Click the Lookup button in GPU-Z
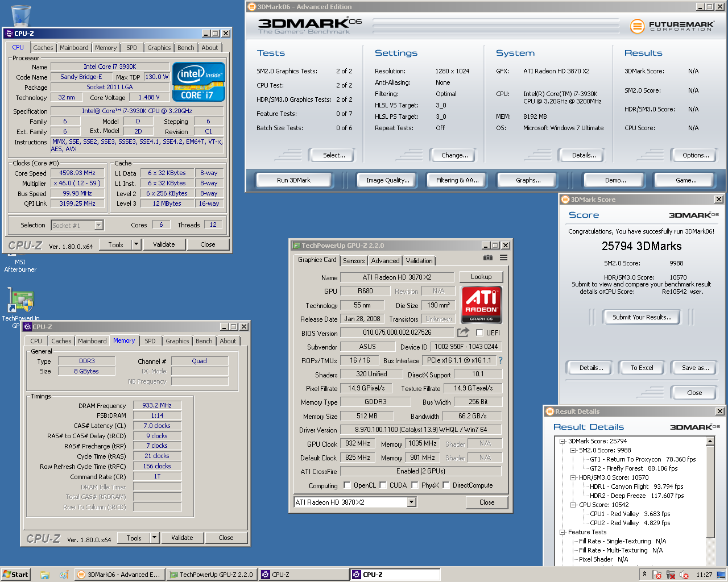This screenshot has height=582, width=728. 481,277
